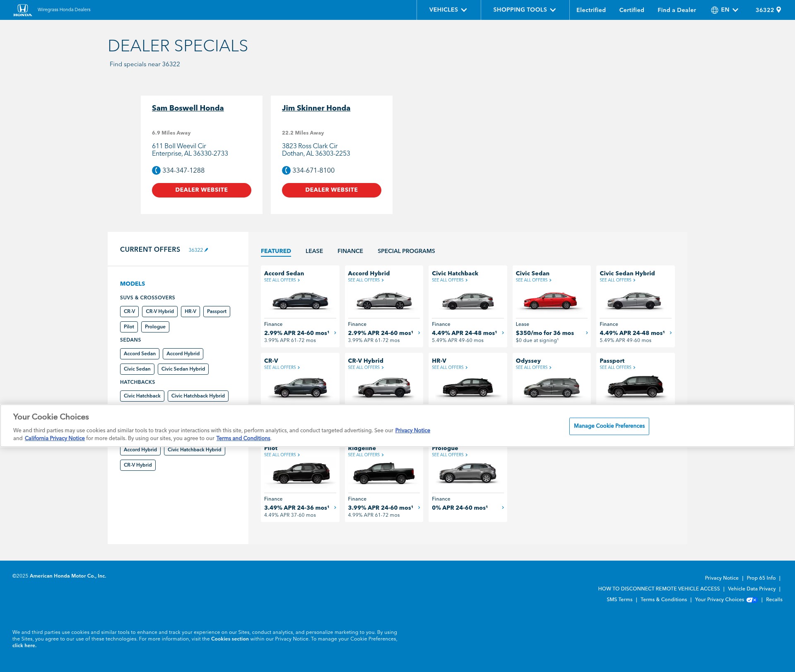Click the red Civic Sedan car image
The image size is (795, 672).
click(551, 301)
